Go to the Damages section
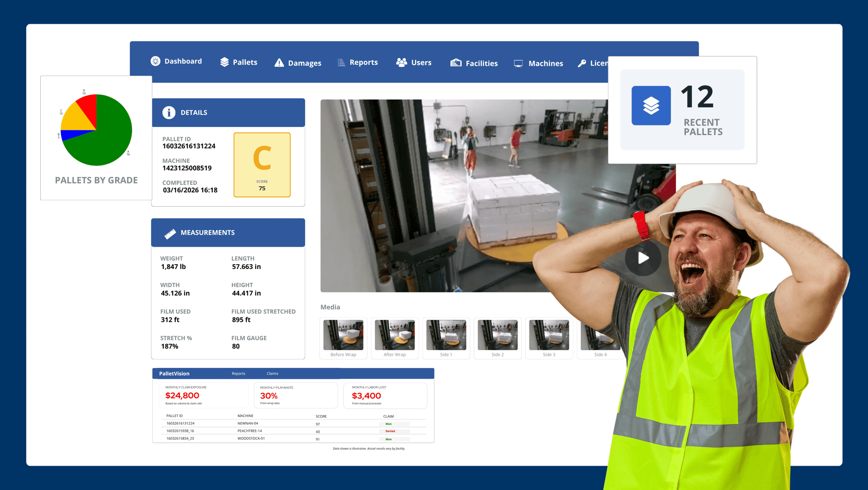This screenshot has width=868, height=490. (298, 63)
